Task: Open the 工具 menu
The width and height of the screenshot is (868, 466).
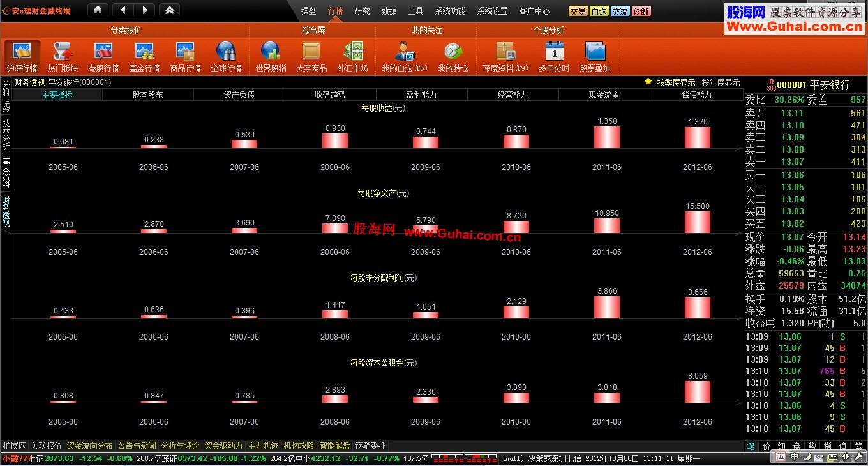Action: 416,11
